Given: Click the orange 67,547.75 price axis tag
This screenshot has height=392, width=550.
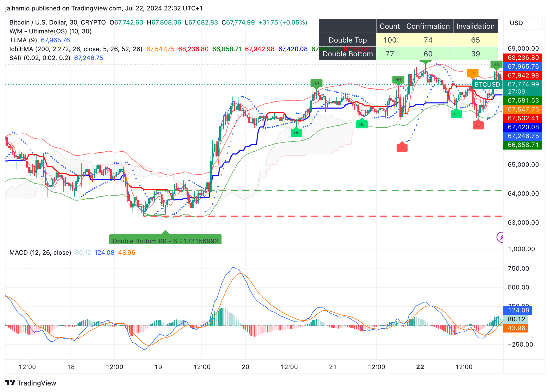Looking at the screenshot, I should (x=523, y=109).
